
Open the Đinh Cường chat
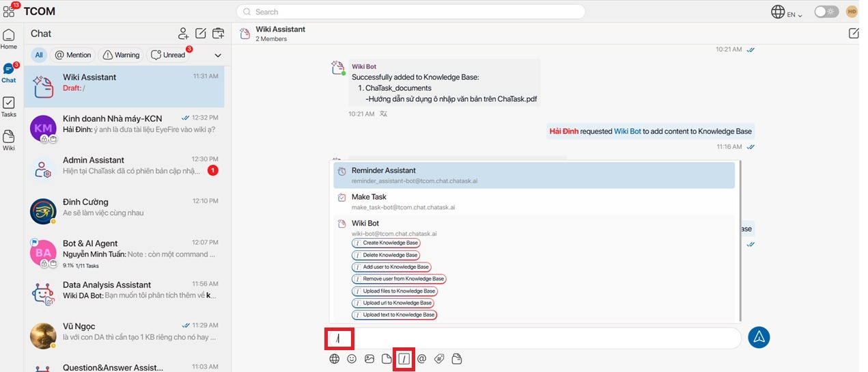124,211
